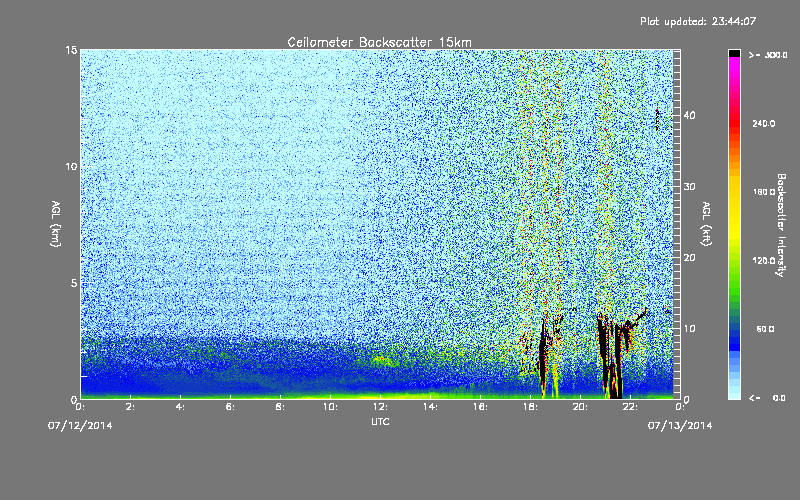This screenshot has height=500, width=800.
Task: Click the small dark mark near 40 kft
Action: 657,119
